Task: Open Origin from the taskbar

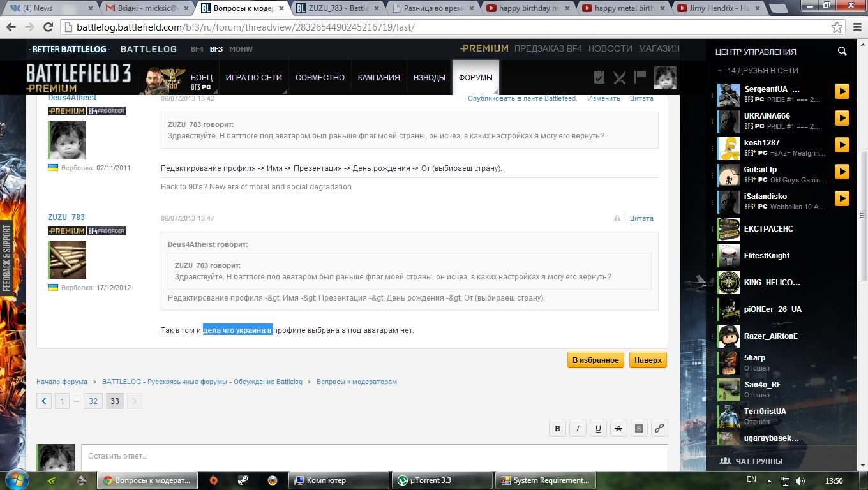Action: click(x=214, y=480)
